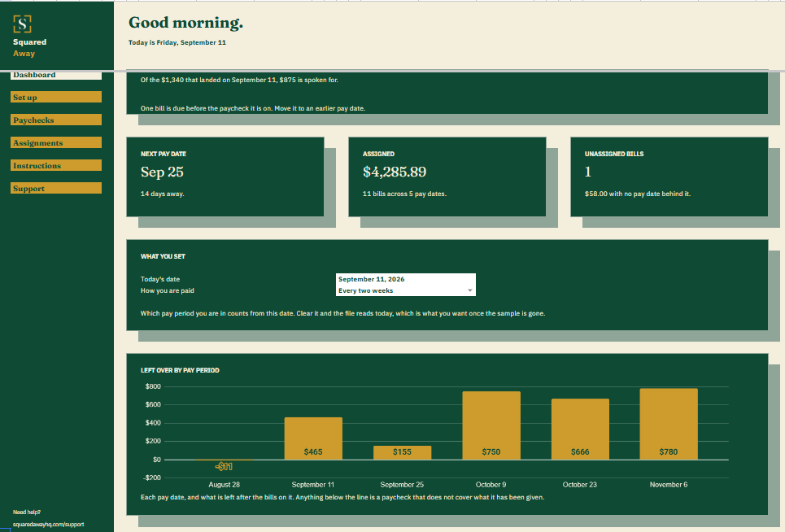Open the Instructions page

tap(55, 165)
